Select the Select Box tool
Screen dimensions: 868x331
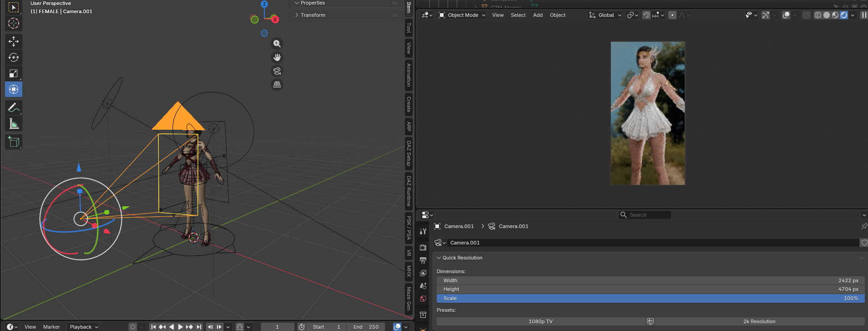click(x=14, y=7)
